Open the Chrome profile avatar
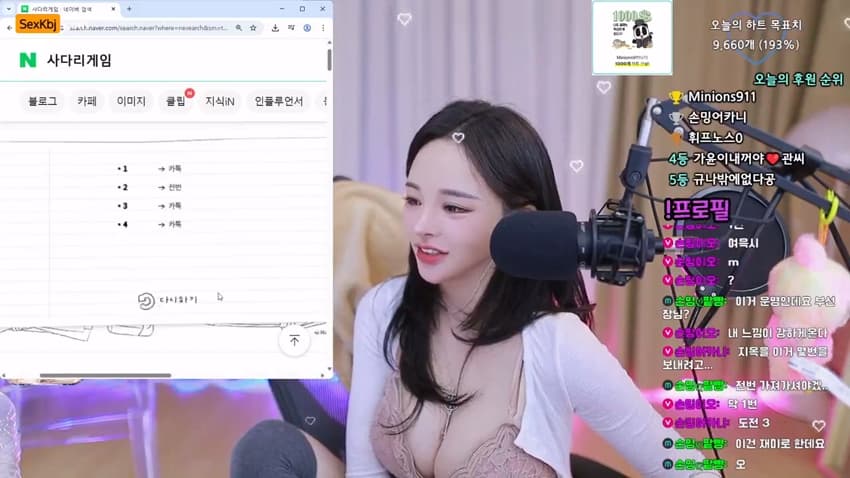This screenshot has width=850, height=478. click(x=307, y=28)
